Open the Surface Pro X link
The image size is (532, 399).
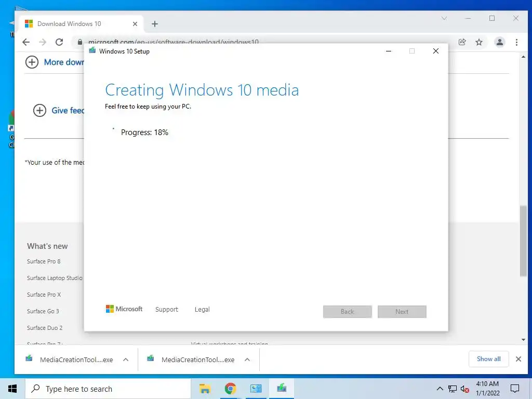click(44, 295)
